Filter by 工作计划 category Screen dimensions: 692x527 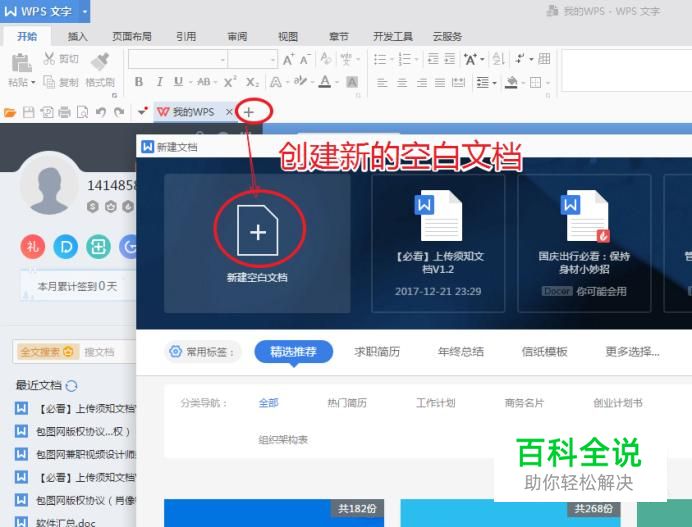(x=436, y=403)
